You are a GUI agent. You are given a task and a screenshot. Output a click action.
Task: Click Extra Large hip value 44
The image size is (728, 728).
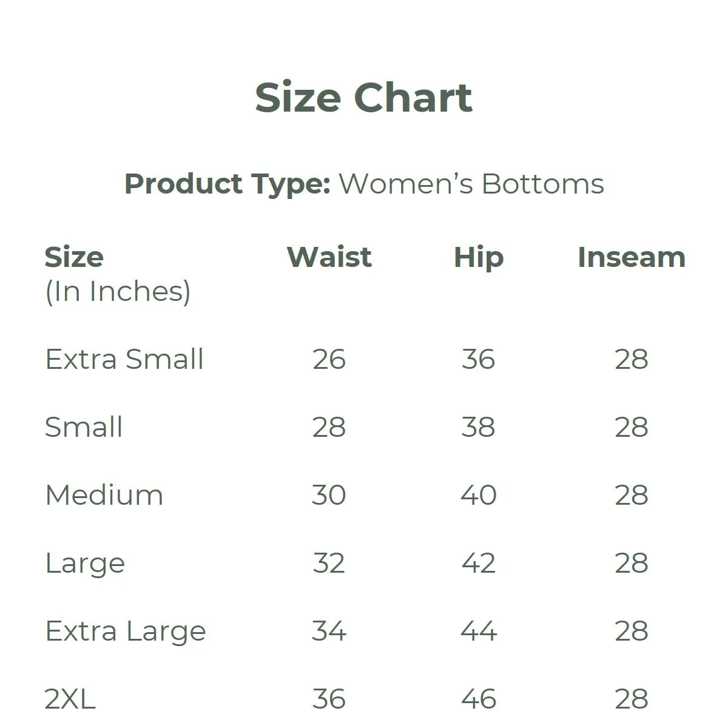point(479,631)
